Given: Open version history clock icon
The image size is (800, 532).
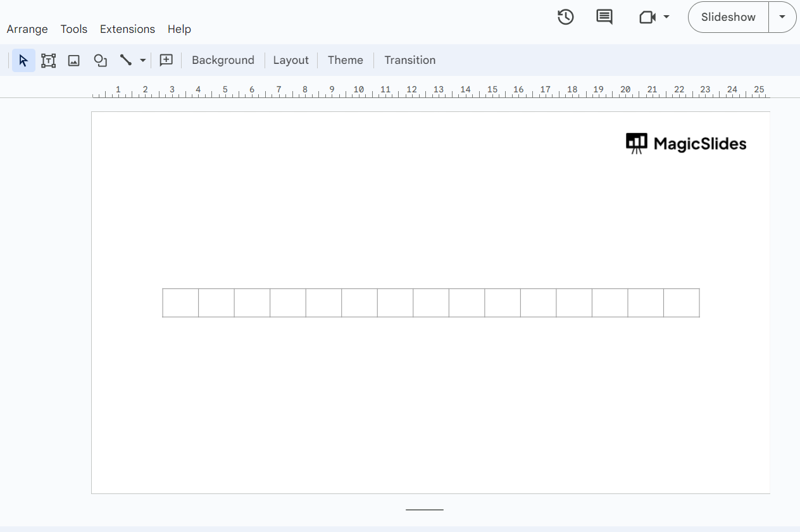Looking at the screenshot, I should pyautogui.click(x=565, y=17).
